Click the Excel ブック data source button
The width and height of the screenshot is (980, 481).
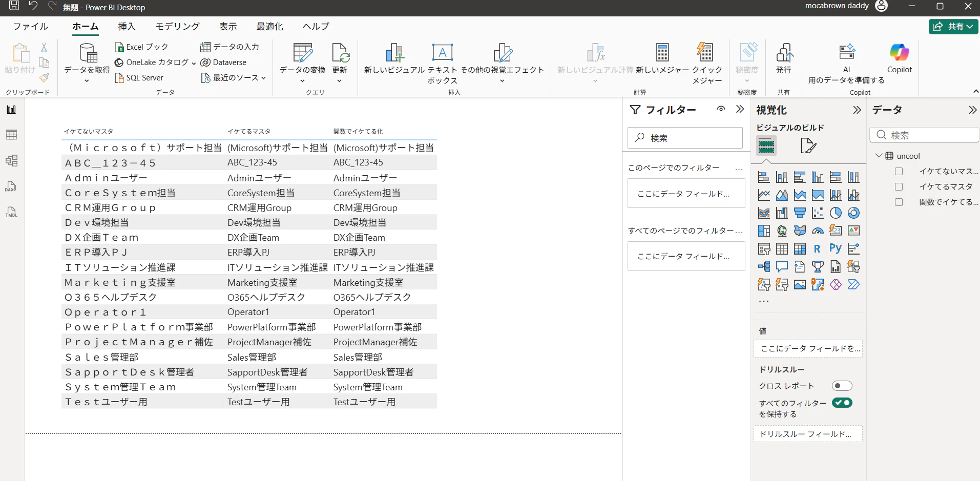coord(141,47)
